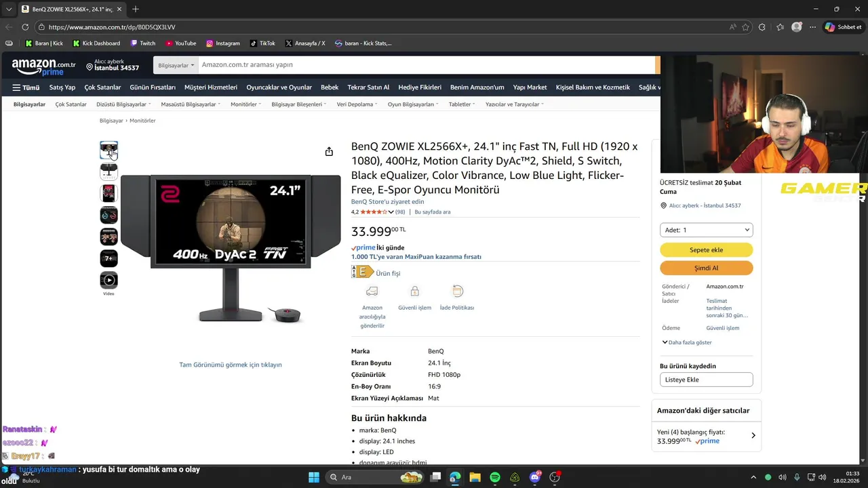Image resolution: width=868 pixels, height=488 pixels.
Task: Expand the Dizüstü Bilgisayarlar submenu
Action: (x=123, y=104)
